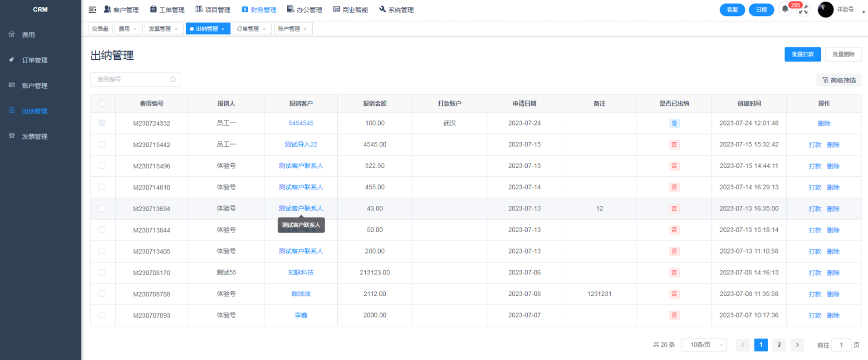
Task: Close the 发票管理 tab
Action: click(176, 29)
